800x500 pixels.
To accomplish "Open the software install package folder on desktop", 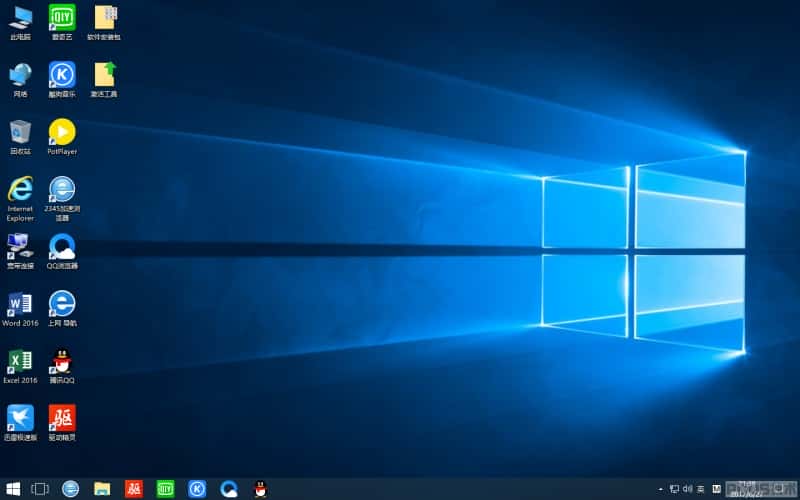I will coord(104,22).
